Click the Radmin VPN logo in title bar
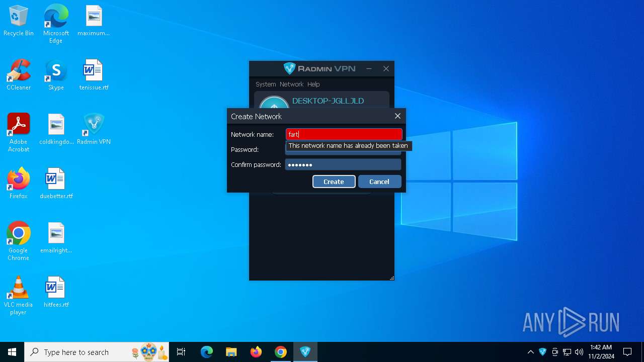 click(319, 68)
